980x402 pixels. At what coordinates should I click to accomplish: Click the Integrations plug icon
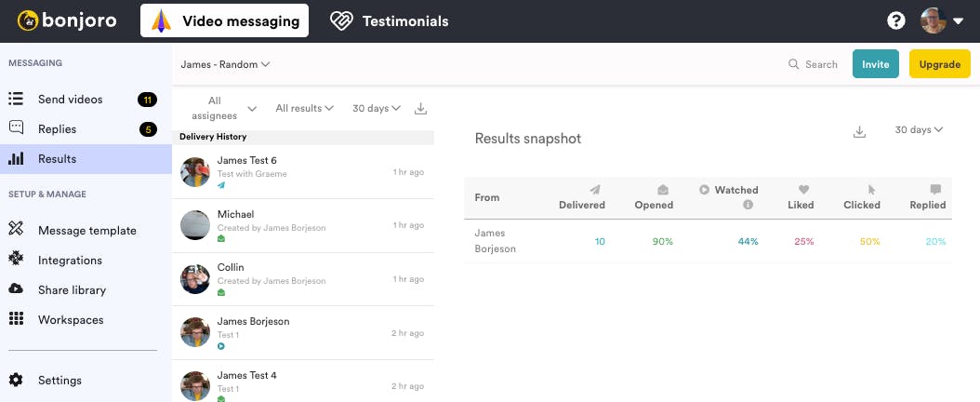(x=16, y=260)
